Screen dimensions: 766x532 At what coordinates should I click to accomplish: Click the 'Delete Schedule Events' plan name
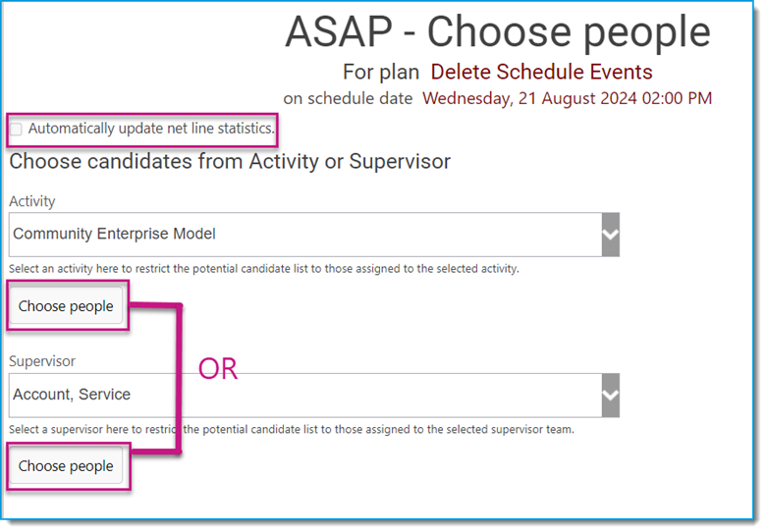(541, 73)
